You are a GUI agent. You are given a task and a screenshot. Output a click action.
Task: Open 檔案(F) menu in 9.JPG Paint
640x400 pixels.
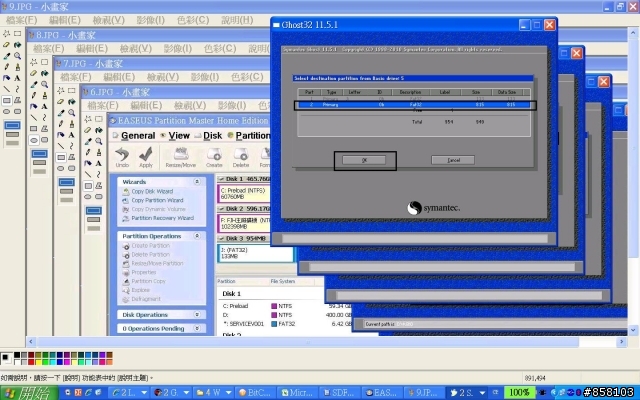tap(22, 20)
